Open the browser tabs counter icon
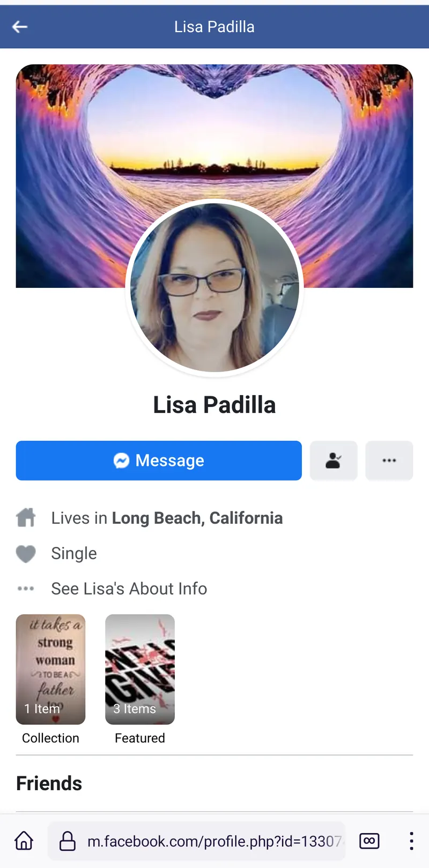429x868 pixels. tap(369, 841)
